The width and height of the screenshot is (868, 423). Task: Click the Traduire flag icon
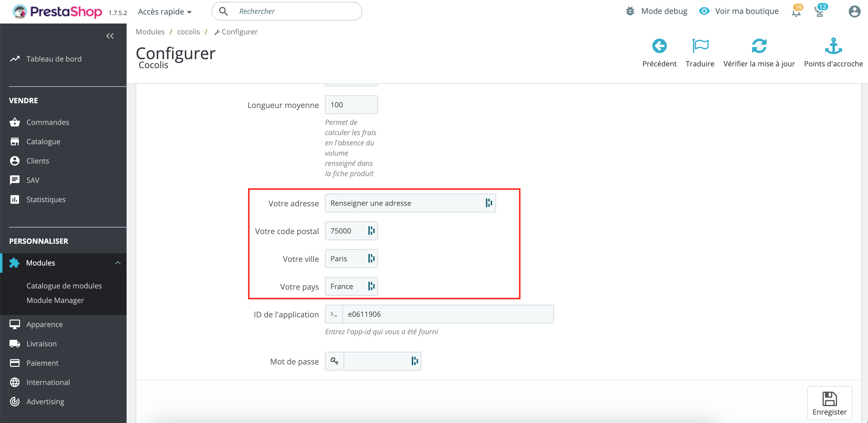(x=700, y=46)
